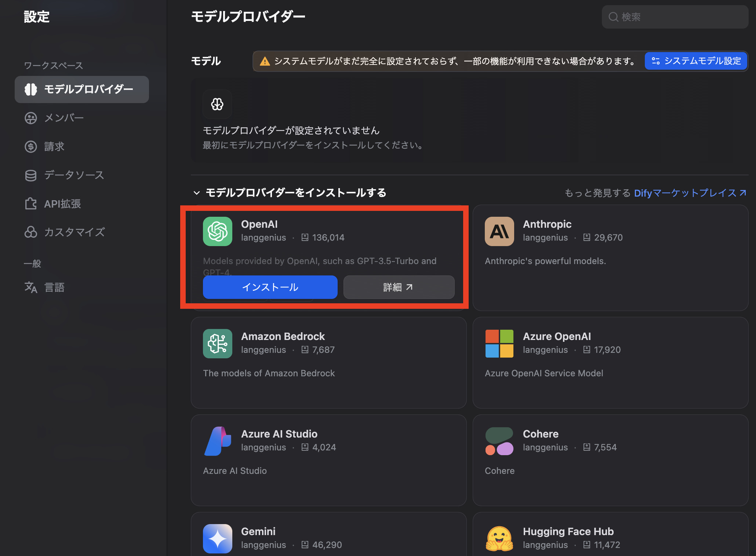Click the text モデルプロバイダーが設定されていません

click(x=291, y=131)
